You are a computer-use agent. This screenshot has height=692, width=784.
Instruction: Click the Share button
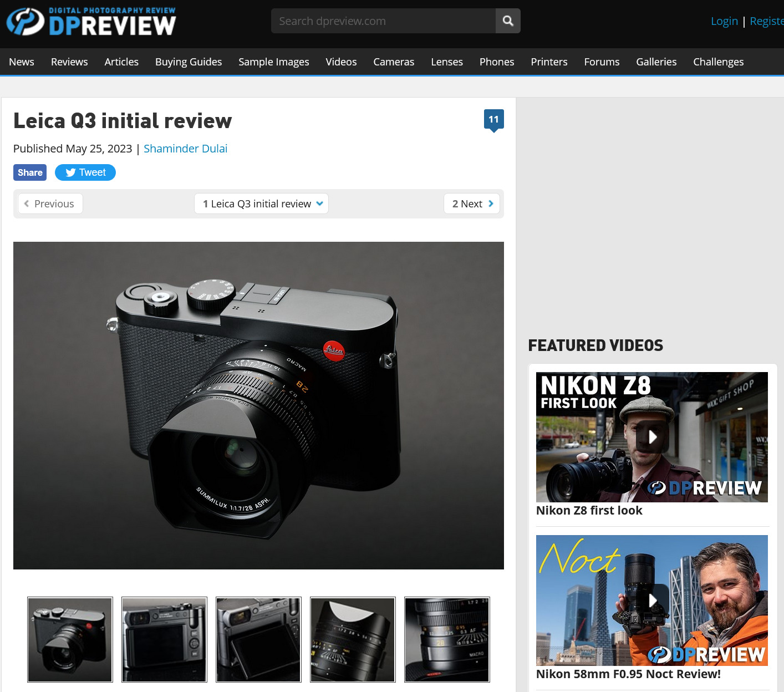(x=29, y=172)
